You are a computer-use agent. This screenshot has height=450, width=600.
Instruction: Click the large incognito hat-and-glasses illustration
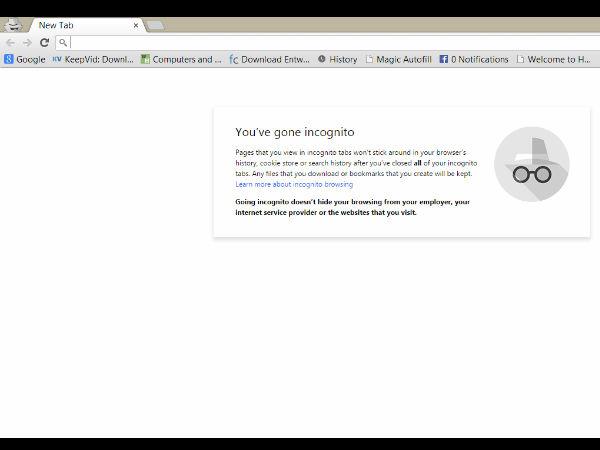(x=531, y=164)
